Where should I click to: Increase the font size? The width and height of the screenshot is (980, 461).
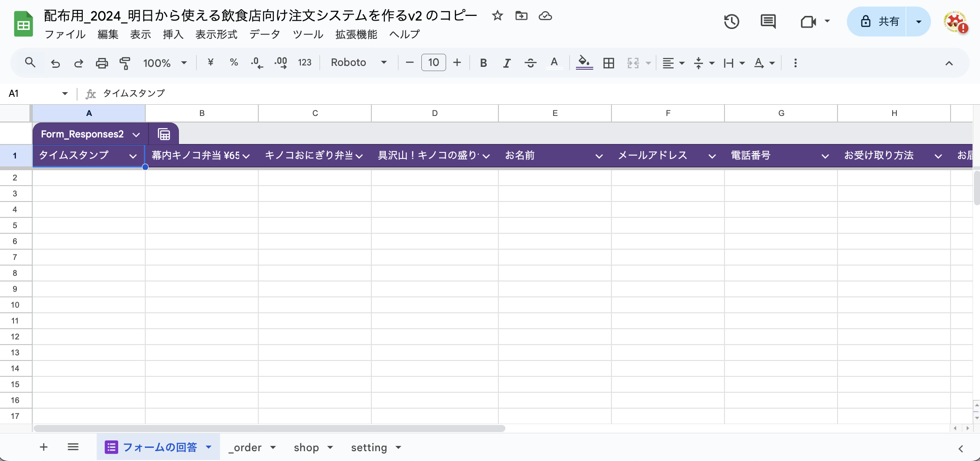[x=457, y=63]
